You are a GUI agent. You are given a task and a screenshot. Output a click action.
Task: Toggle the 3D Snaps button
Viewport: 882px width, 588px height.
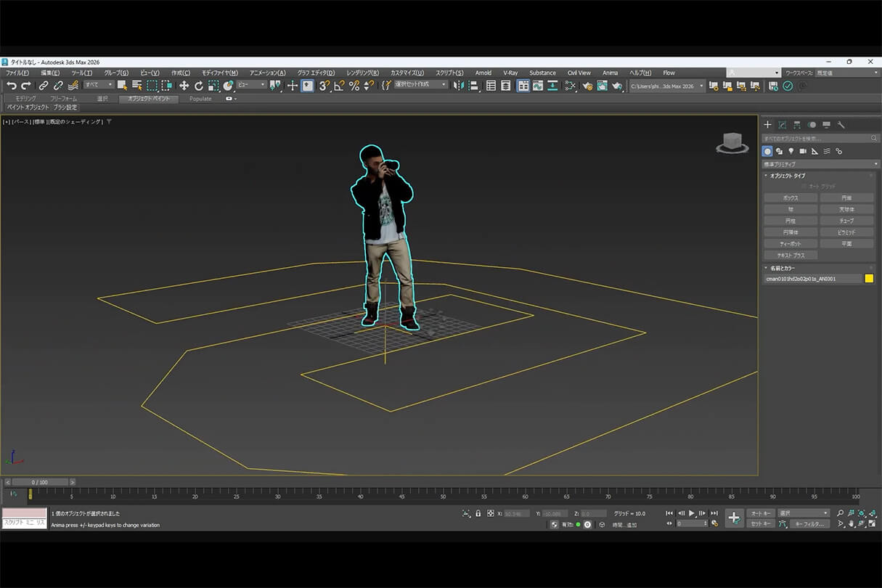click(x=324, y=86)
